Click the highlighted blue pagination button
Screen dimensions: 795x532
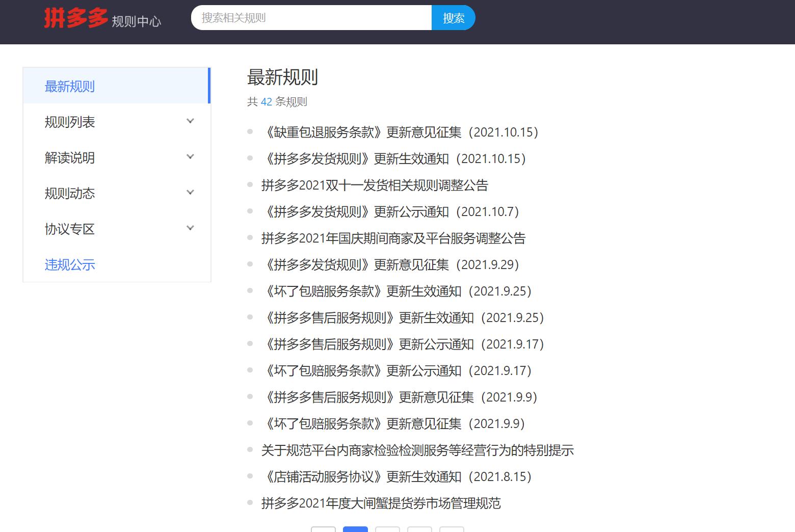point(355,530)
